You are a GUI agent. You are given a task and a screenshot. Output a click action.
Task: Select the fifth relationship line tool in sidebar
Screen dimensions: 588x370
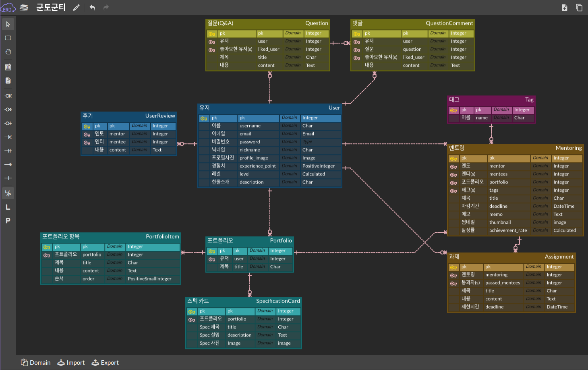[x=8, y=151]
